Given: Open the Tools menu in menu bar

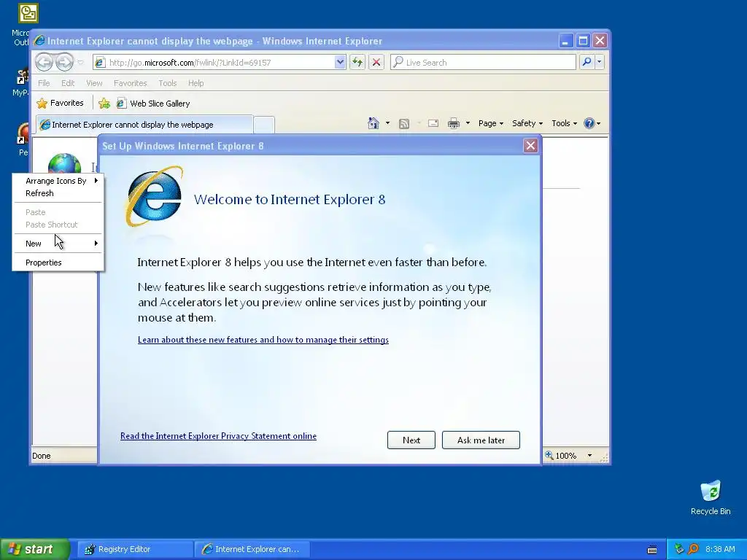Looking at the screenshot, I should click(168, 83).
